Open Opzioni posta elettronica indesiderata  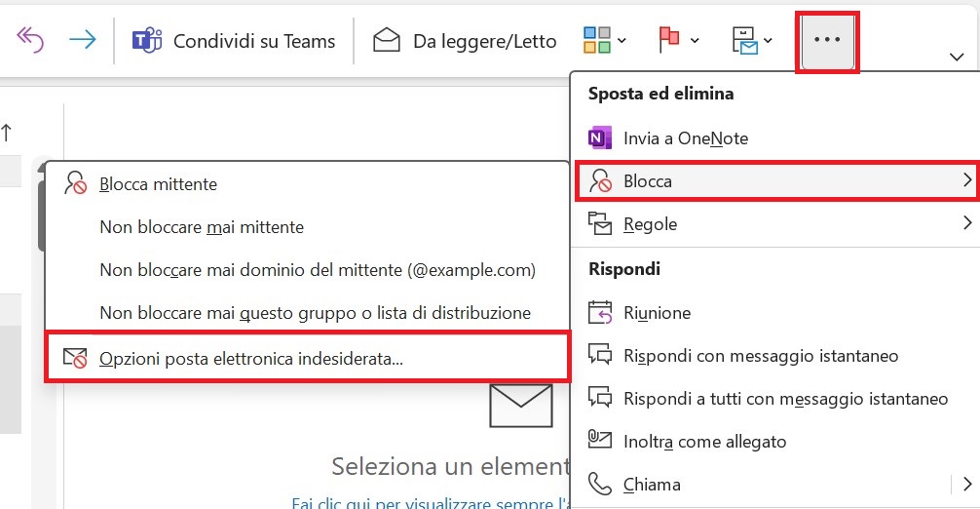[251, 358]
